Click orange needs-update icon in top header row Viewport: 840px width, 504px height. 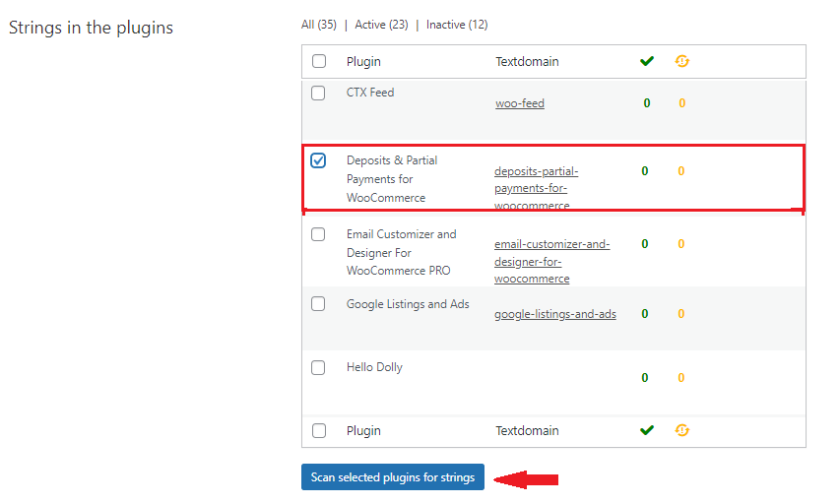pyautogui.click(x=682, y=61)
